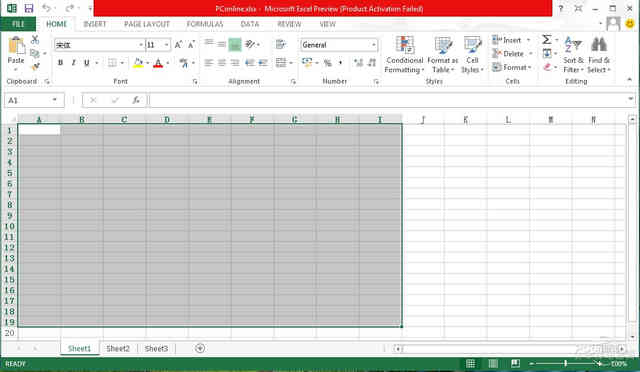Image resolution: width=640 pixels, height=372 pixels.
Task: Toggle Bold formatting
Action: pos(60,63)
